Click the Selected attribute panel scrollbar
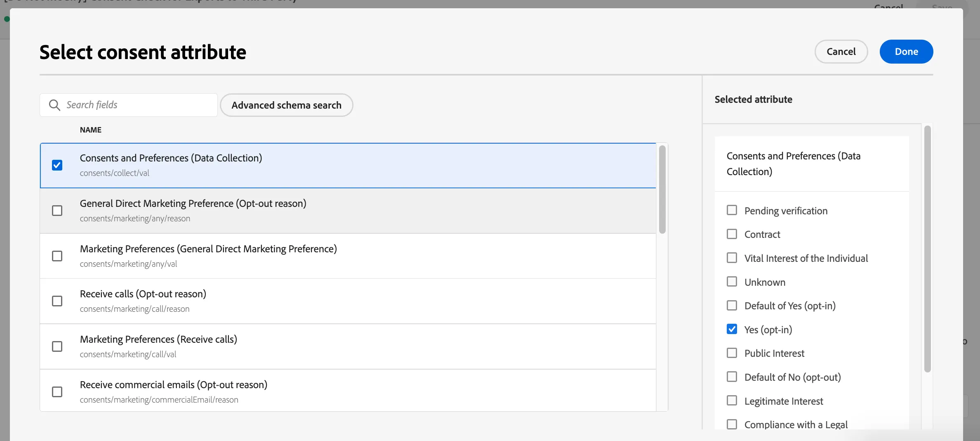Image resolution: width=980 pixels, height=441 pixels. click(928, 249)
